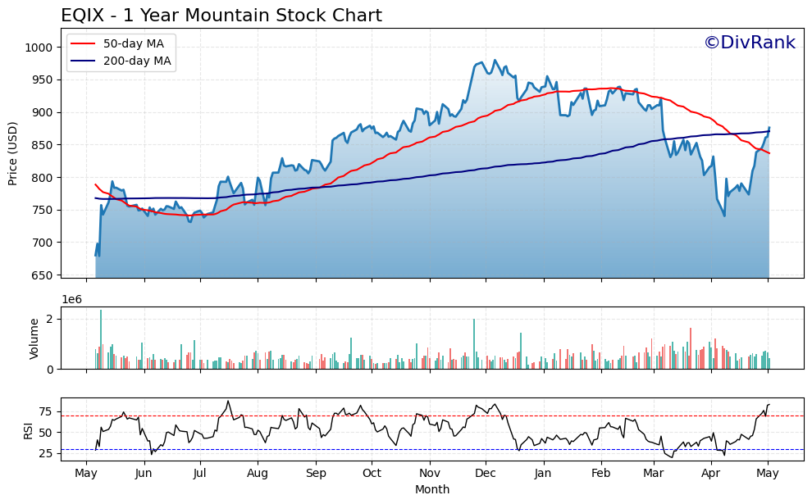The image size is (812, 504).
Task: Click the Sep month label
Action: click(316, 474)
